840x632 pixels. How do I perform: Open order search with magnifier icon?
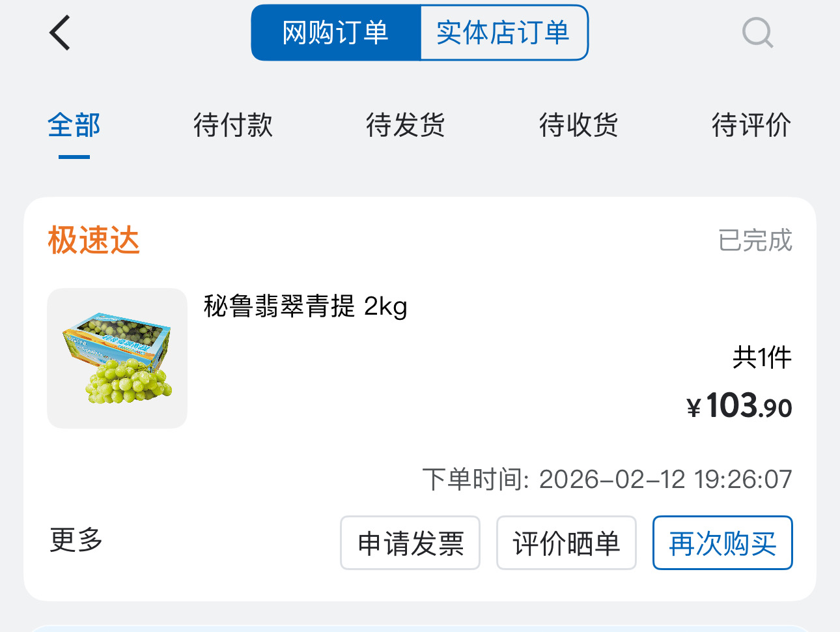point(757,33)
